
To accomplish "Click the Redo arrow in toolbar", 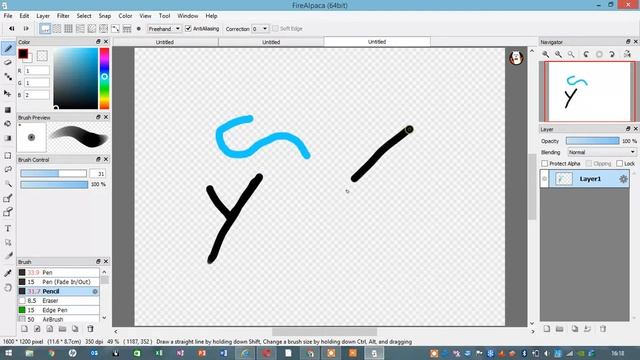I will (x=26, y=29).
